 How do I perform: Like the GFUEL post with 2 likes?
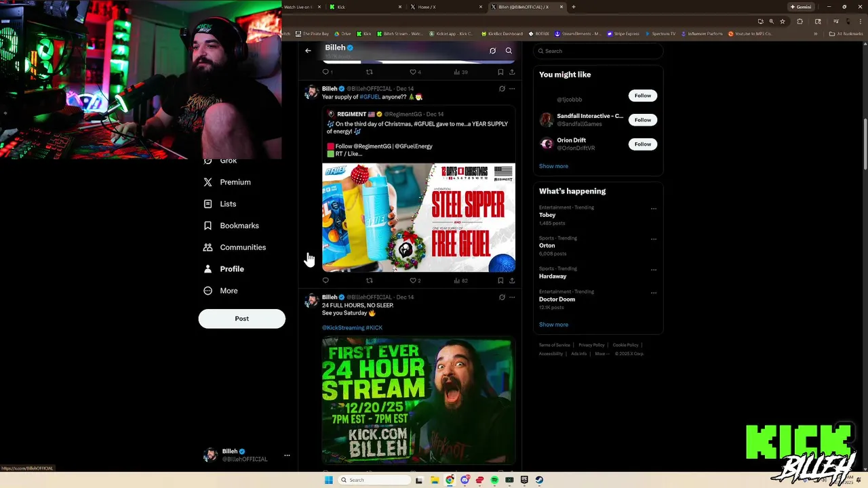415,281
